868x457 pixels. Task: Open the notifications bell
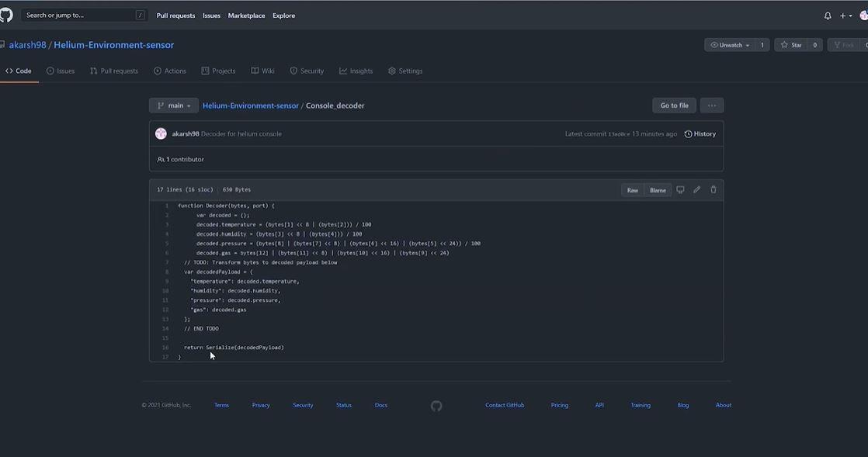tap(828, 16)
